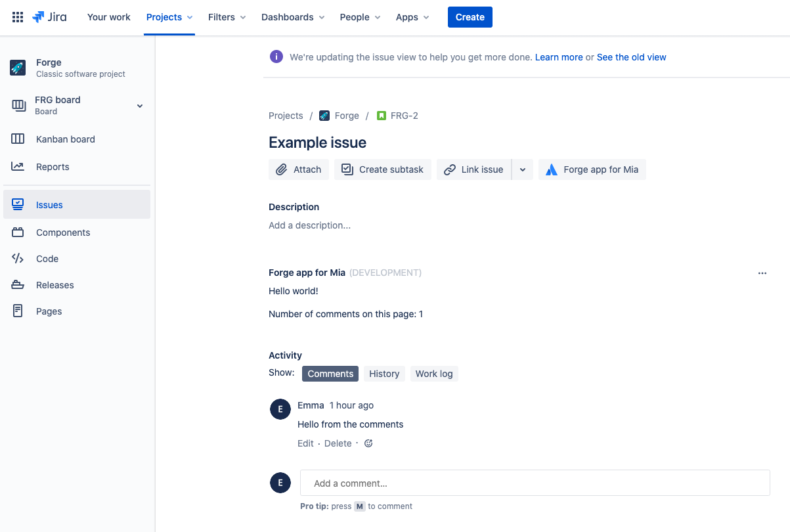Select the Issues item in sidebar

click(49, 204)
